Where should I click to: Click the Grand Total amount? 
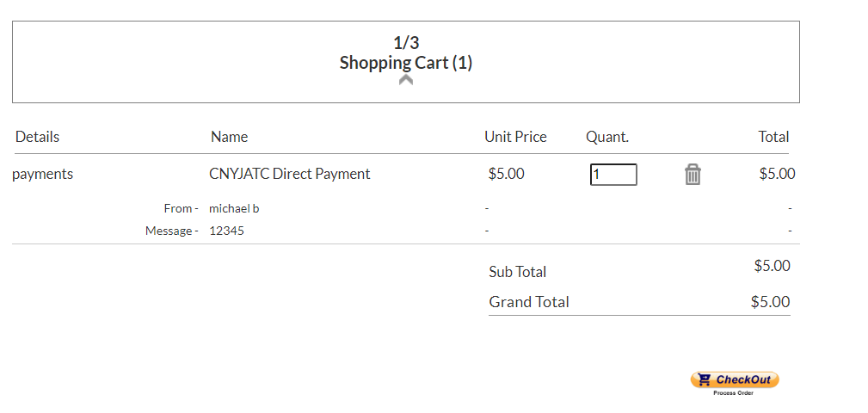coord(770,302)
